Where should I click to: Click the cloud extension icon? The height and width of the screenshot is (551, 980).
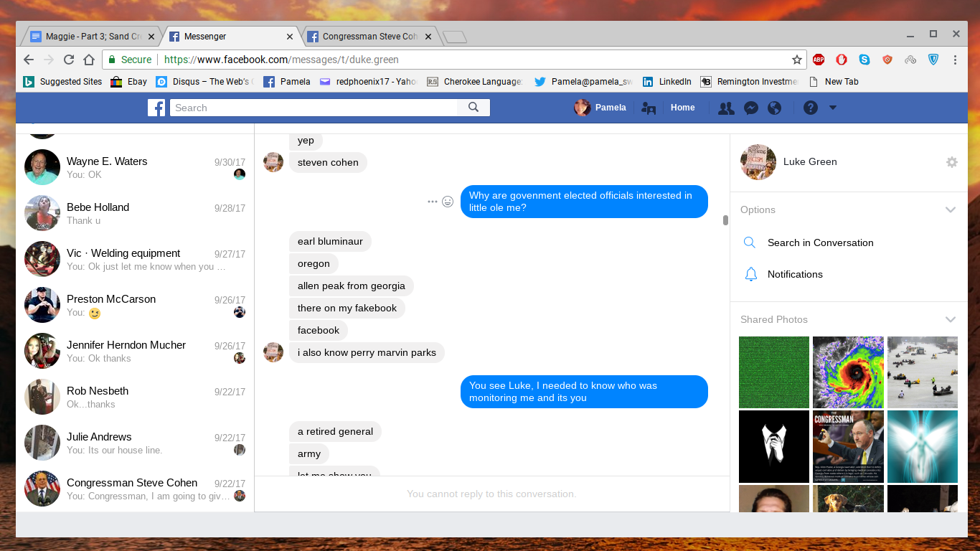pos(910,60)
